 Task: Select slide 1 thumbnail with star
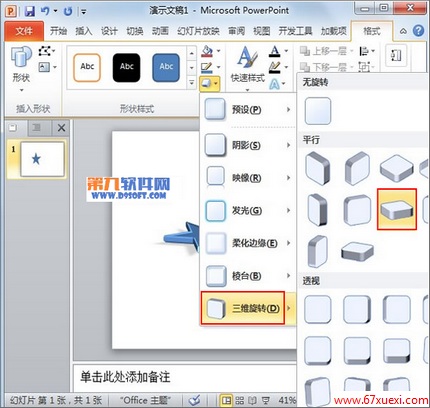click(x=42, y=159)
